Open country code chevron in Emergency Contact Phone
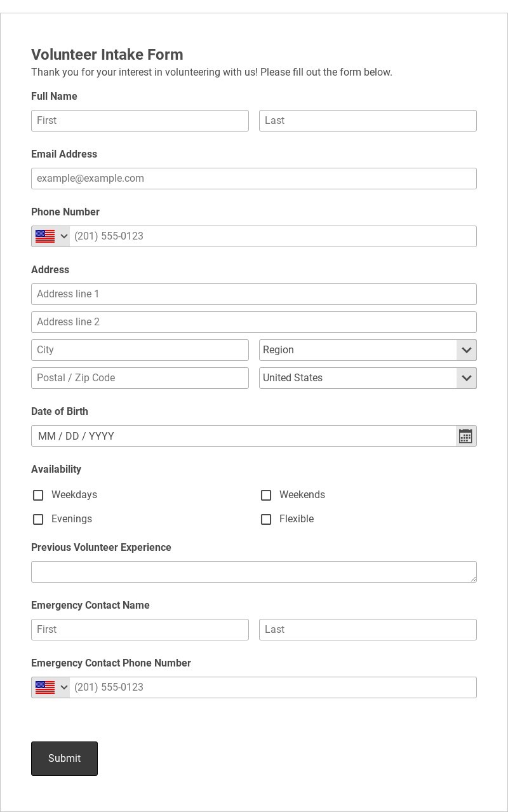 point(63,687)
